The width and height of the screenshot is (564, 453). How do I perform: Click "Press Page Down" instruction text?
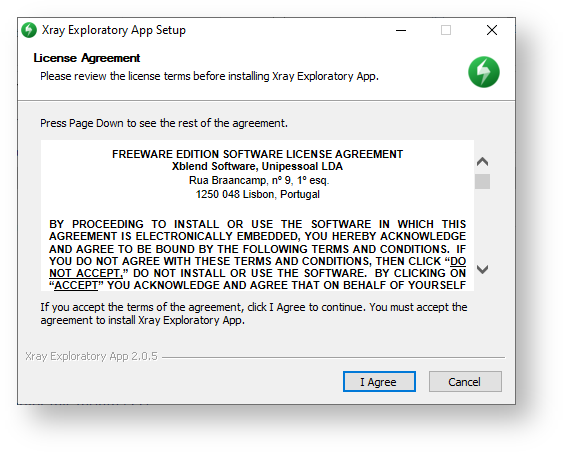164,123
